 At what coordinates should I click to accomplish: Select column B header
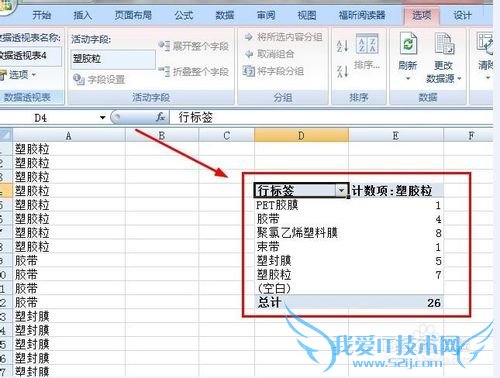[x=162, y=136]
